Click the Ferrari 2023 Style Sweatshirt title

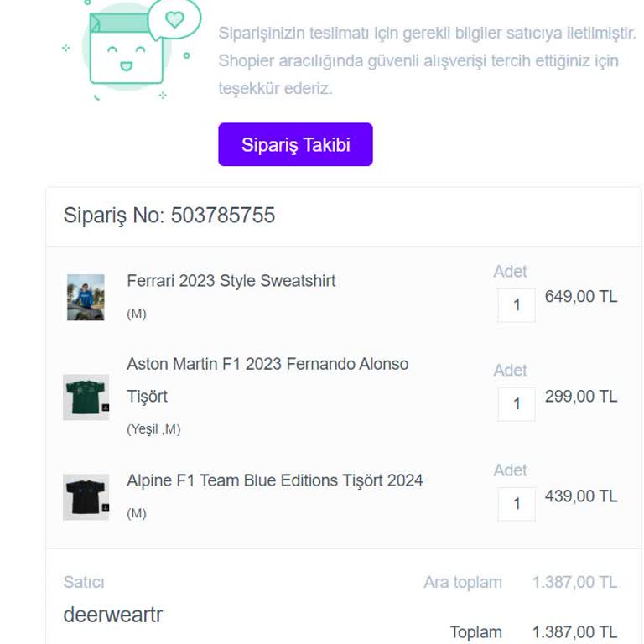[x=231, y=281]
